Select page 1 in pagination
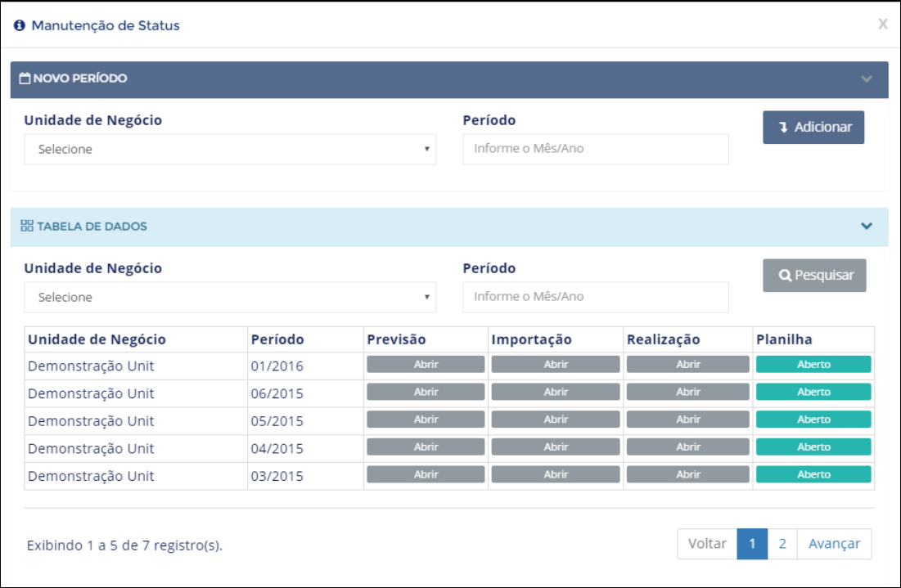The height and width of the screenshot is (588, 901). (x=752, y=544)
